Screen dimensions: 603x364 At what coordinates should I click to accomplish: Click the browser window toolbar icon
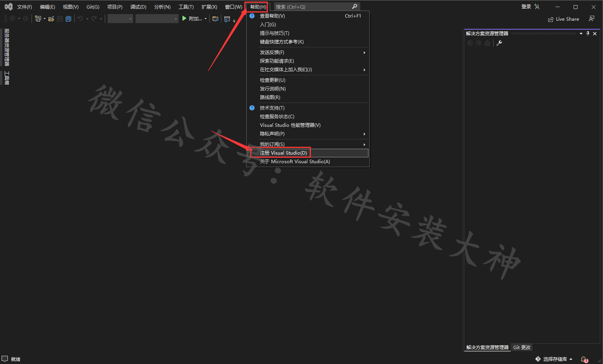pyautogui.click(x=227, y=19)
